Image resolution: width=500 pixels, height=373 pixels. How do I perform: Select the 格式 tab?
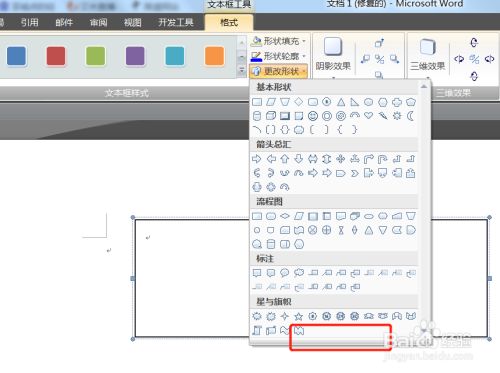pyautogui.click(x=229, y=22)
